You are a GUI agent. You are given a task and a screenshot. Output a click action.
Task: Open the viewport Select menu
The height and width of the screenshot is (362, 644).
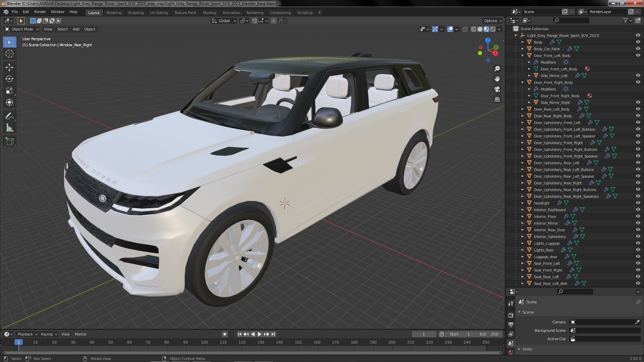[62, 29]
